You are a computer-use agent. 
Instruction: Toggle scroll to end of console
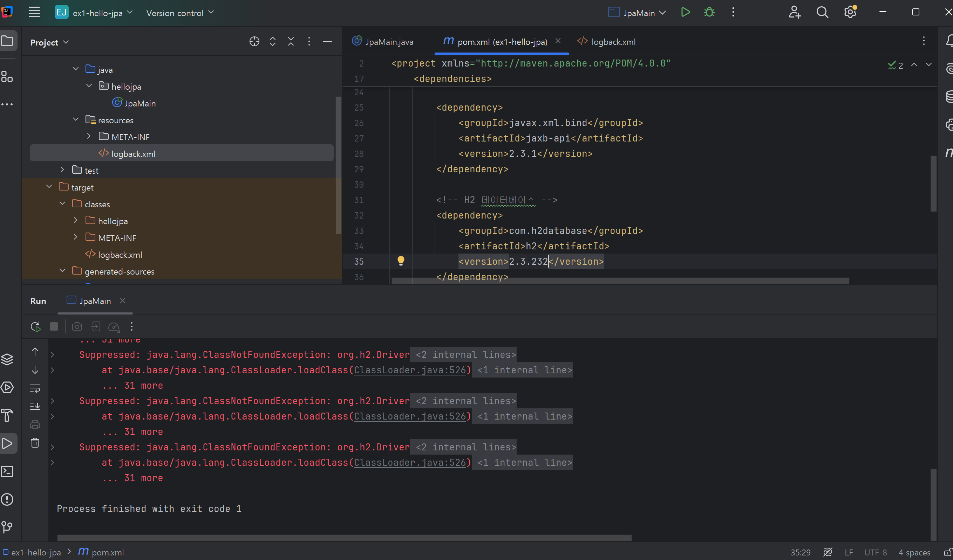tap(35, 406)
